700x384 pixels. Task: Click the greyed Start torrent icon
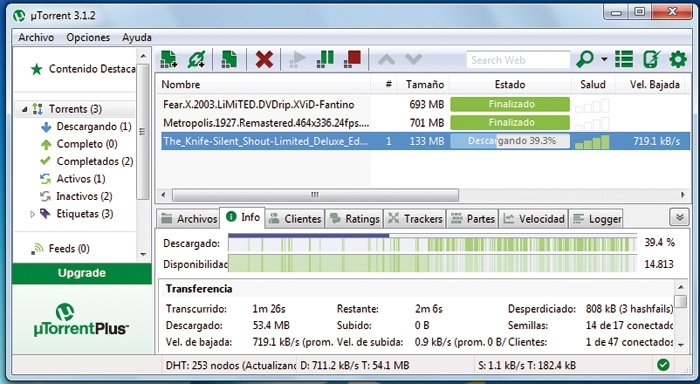(297, 59)
